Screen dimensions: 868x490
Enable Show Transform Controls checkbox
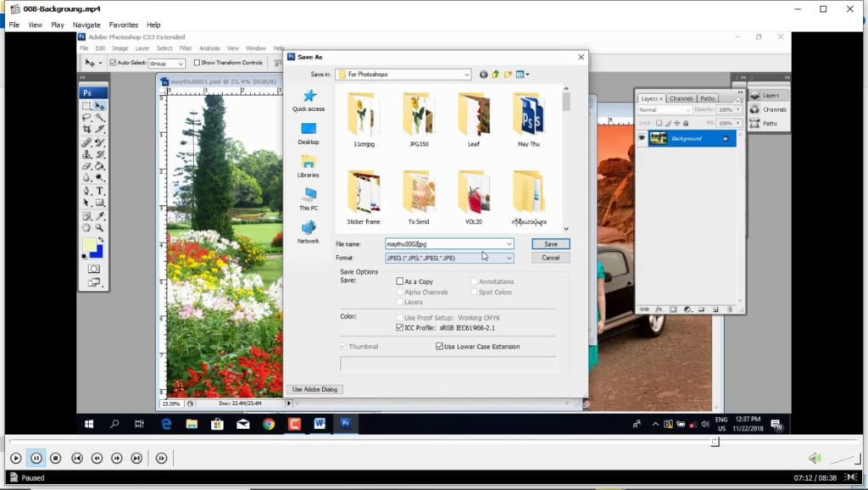click(x=197, y=63)
